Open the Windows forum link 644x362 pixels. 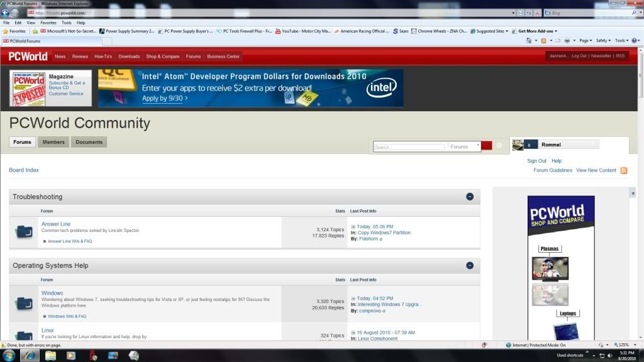[52, 293]
